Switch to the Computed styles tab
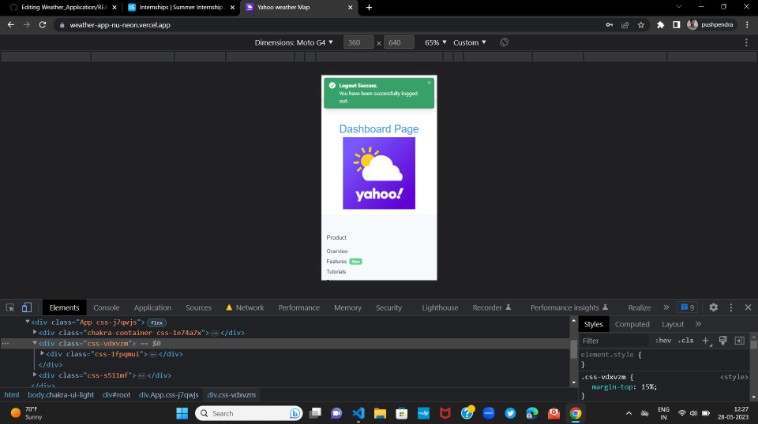 (x=631, y=324)
